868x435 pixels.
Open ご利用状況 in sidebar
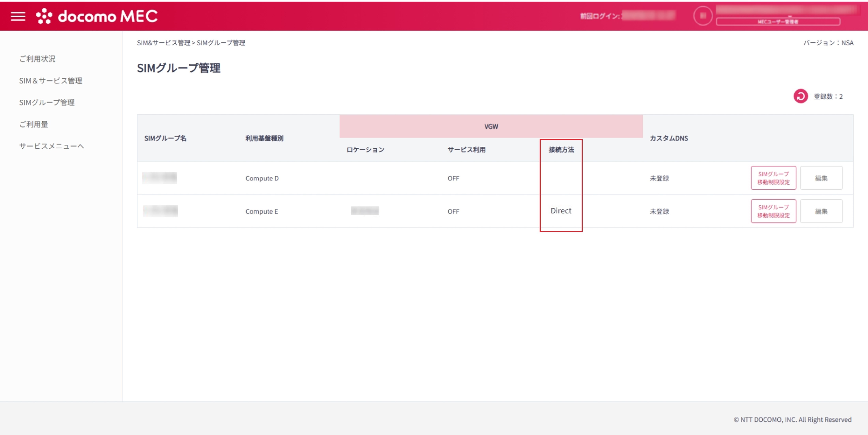(x=37, y=59)
